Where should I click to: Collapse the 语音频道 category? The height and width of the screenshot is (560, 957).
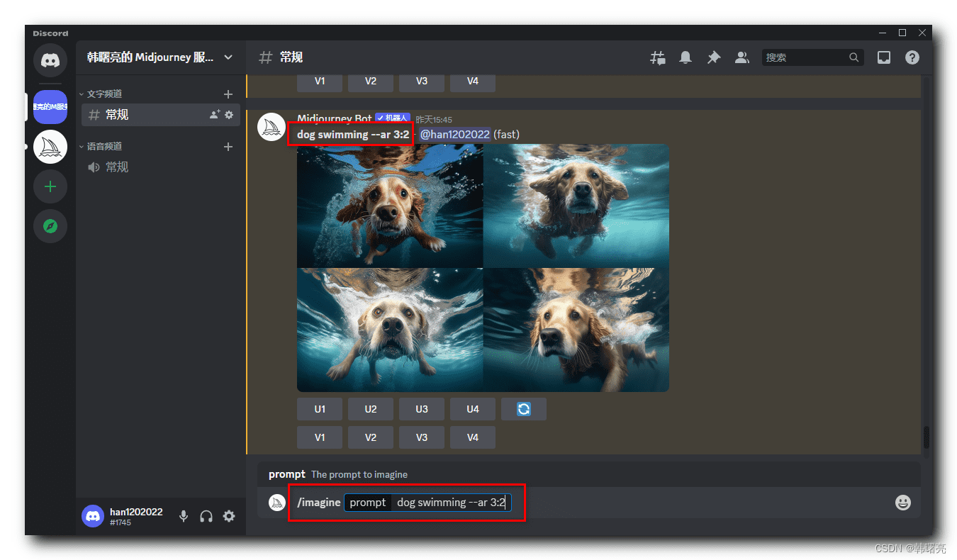(x=104, y=146)
